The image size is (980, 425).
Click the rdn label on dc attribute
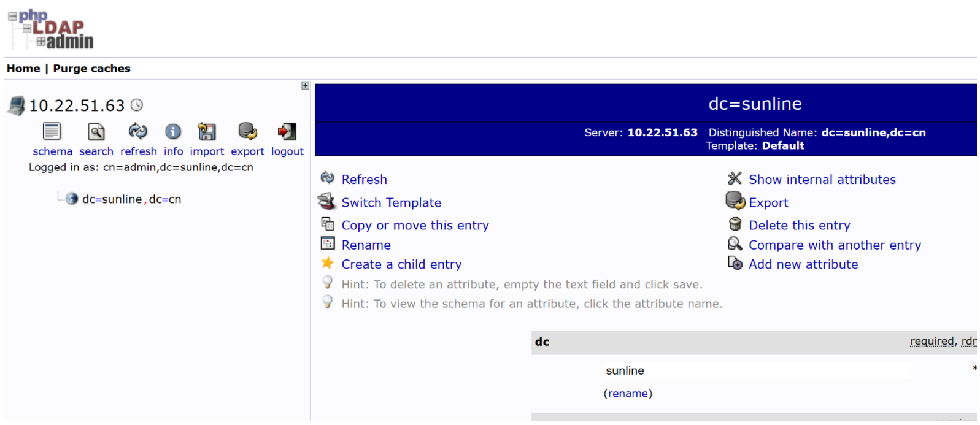(968, 342)
